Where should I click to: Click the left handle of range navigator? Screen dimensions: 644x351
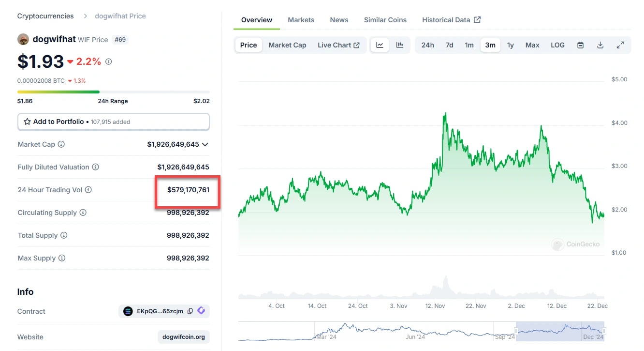tap(516, 331)
